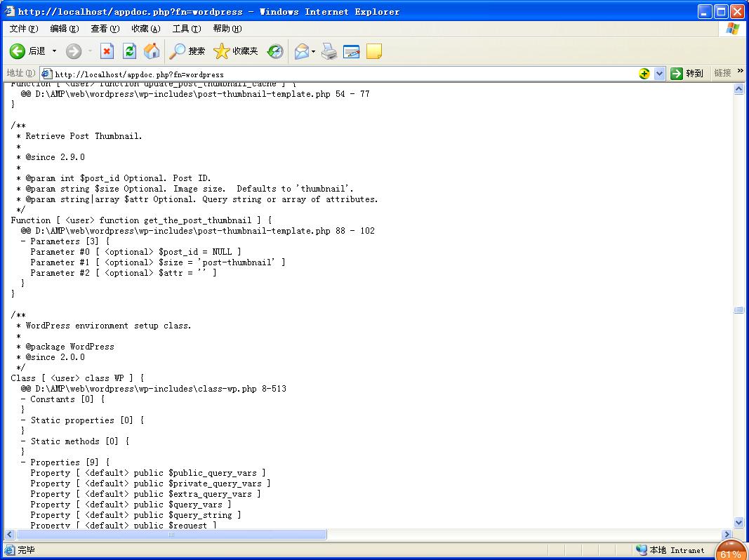Click text 'WordPress environment setup class.'

(x=108, y=326)
